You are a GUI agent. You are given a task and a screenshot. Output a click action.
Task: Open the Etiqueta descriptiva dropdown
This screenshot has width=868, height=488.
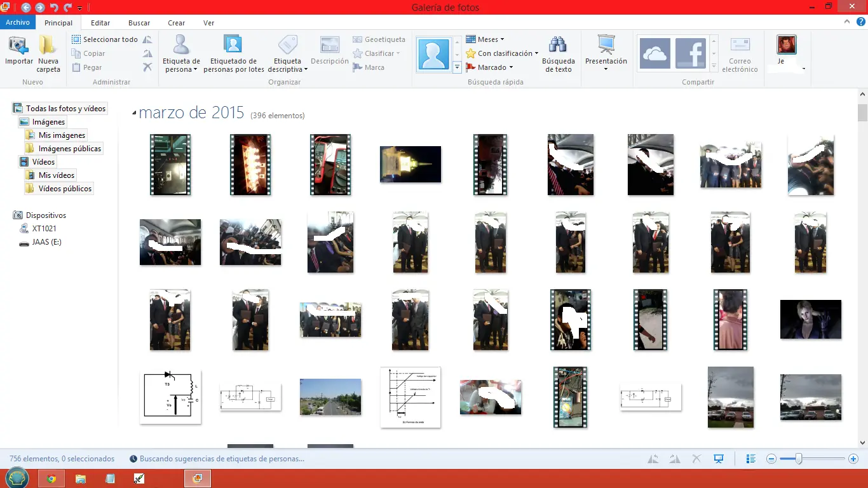pyautogui.click(x=287, y=54)
